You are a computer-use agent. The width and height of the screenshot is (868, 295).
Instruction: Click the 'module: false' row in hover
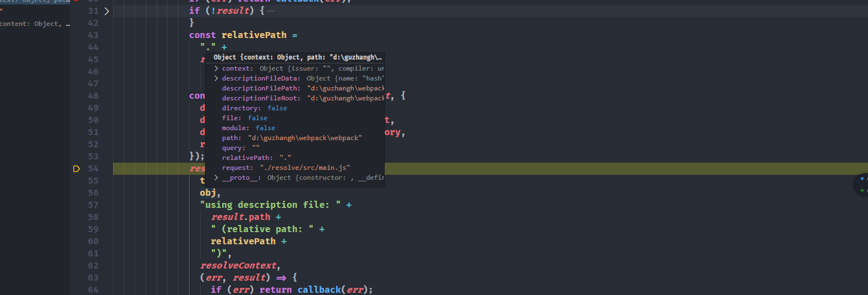point(249,128)
